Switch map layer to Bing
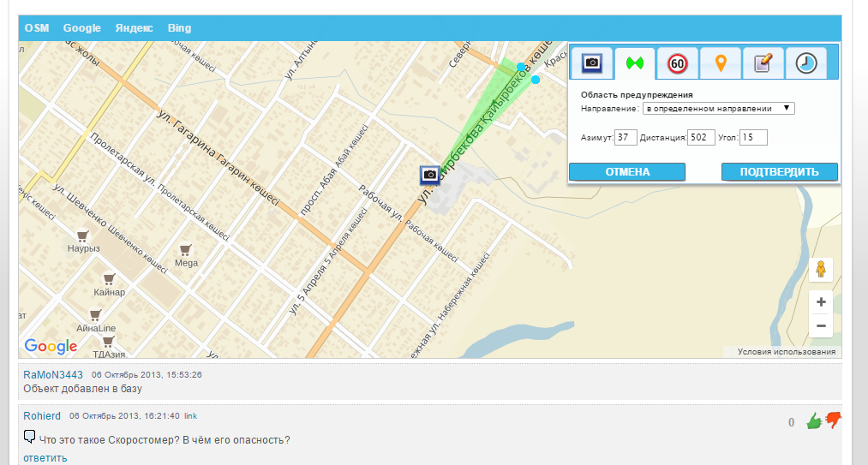 pos(179,28)
